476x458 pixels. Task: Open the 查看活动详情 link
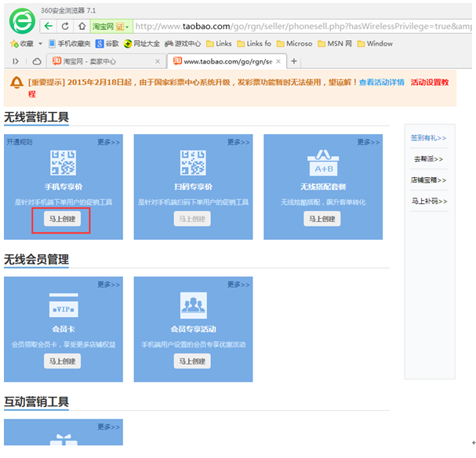click(x=382, y=82)
